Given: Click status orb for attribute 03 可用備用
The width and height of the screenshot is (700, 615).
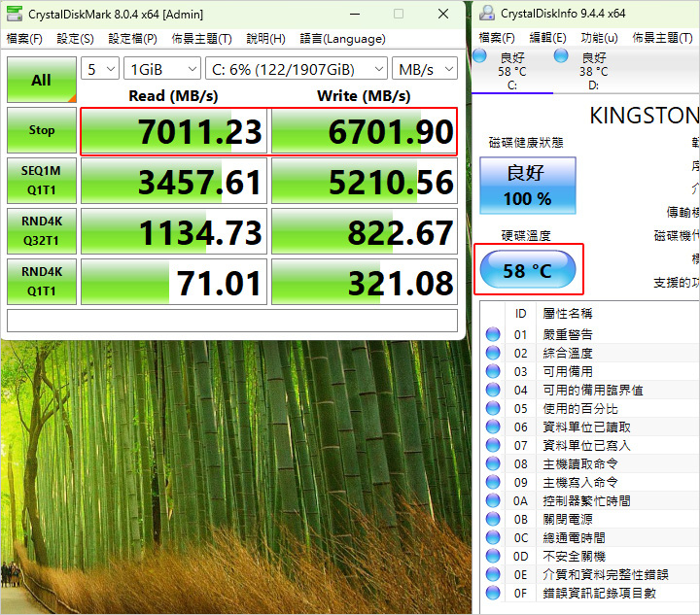Looking at the screenshot, I should coord(493,371).
